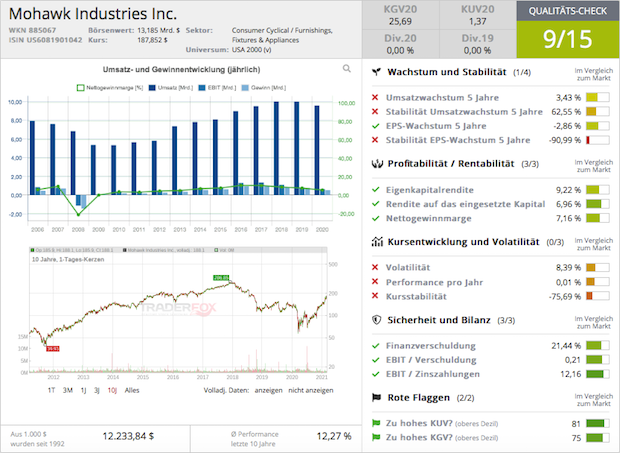Click the green flag next to Zu hohes KUV?
620x453 pixels.
[x=376, y=423]
